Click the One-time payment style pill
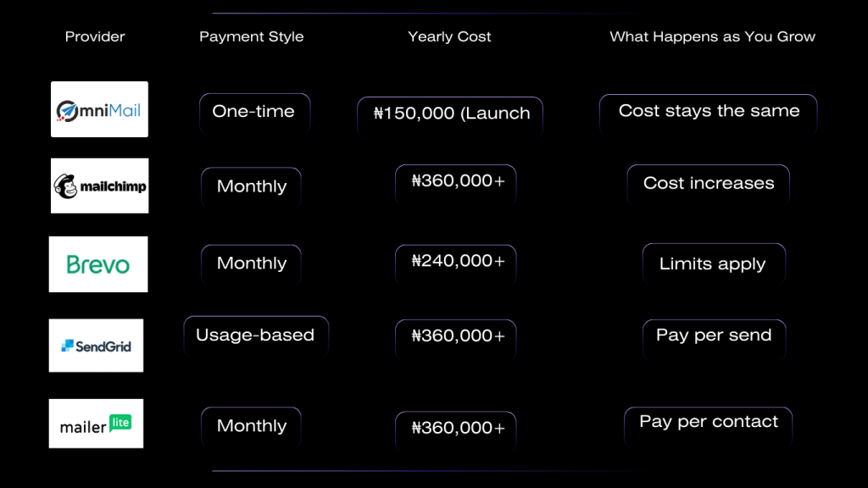This screenshot has width=868, height=488. tap(254, 112)
